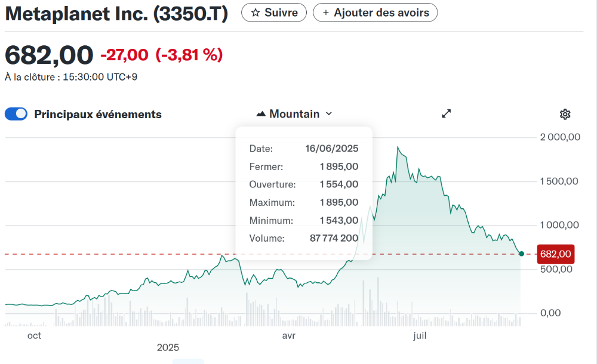Image resolution: width=597 pixels, height=364 pixels.
Task: Toggle the Principaux événements switch
Action: [x=16, y=114]
